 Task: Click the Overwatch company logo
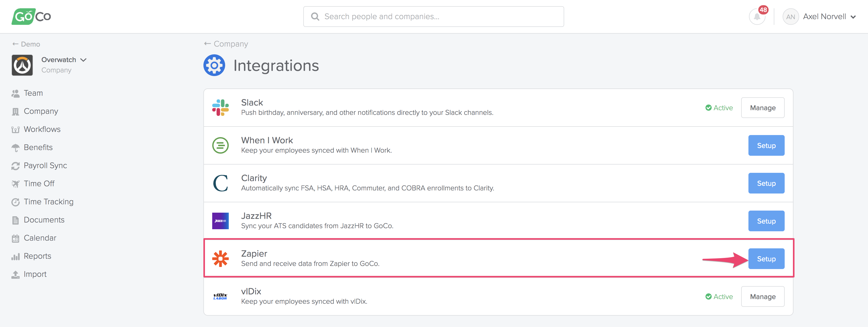(22, 65)
